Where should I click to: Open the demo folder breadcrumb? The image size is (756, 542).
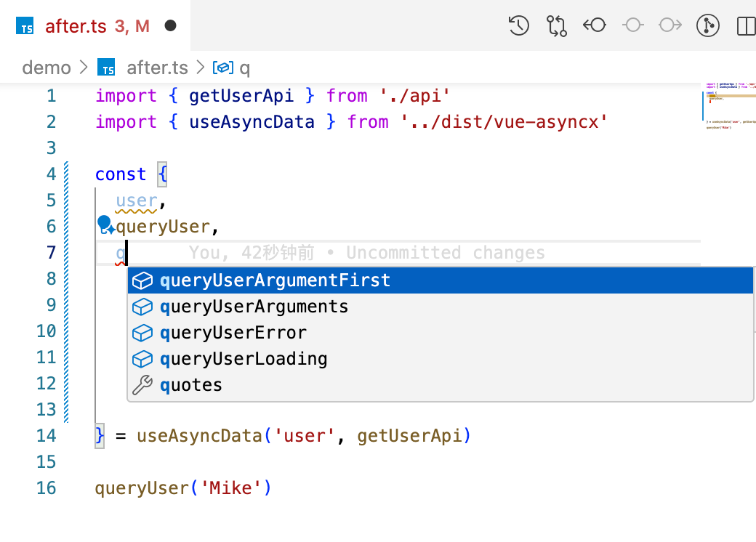click(47, 68)
